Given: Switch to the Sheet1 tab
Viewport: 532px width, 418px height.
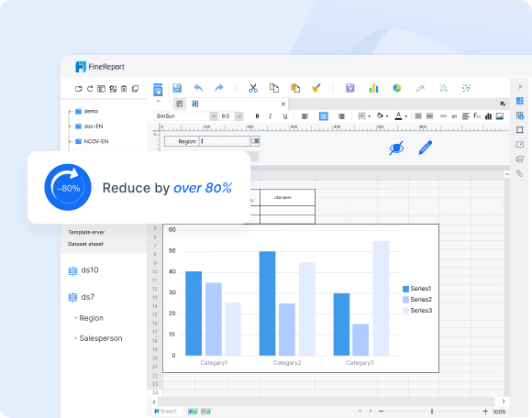Looking at the screenshot, I should tap(166, 412).
